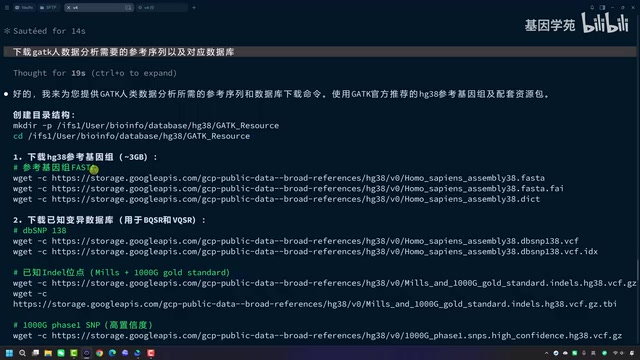640x360 pixels.
Task: Open Task View from the taskbar
Action: (x=35, y=353)
